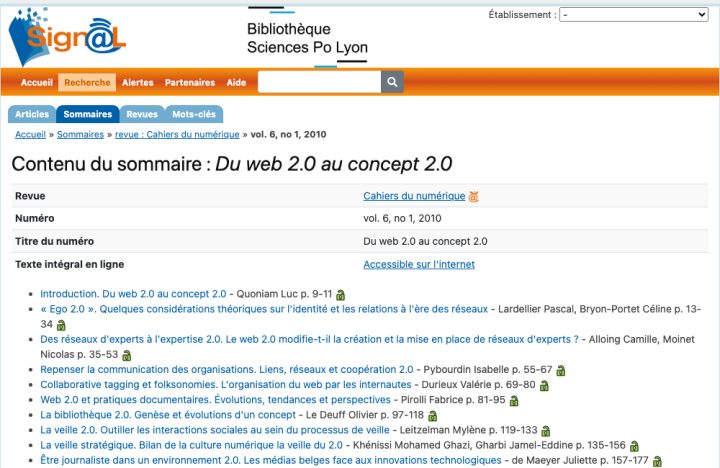Image resolution: width=720 pixels, height=468 pixels.
Task: Click the magnifier search button
Action: click(x=392, y=82)
